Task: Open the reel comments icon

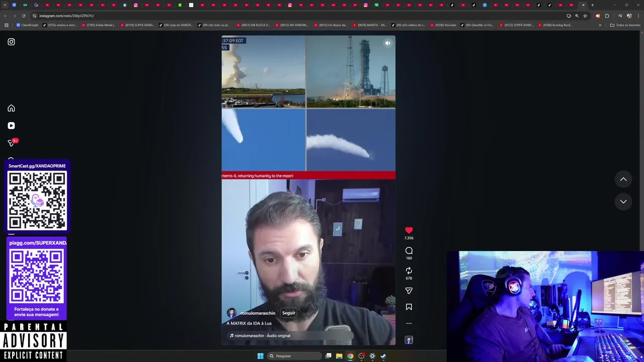Action: (409, 250)
